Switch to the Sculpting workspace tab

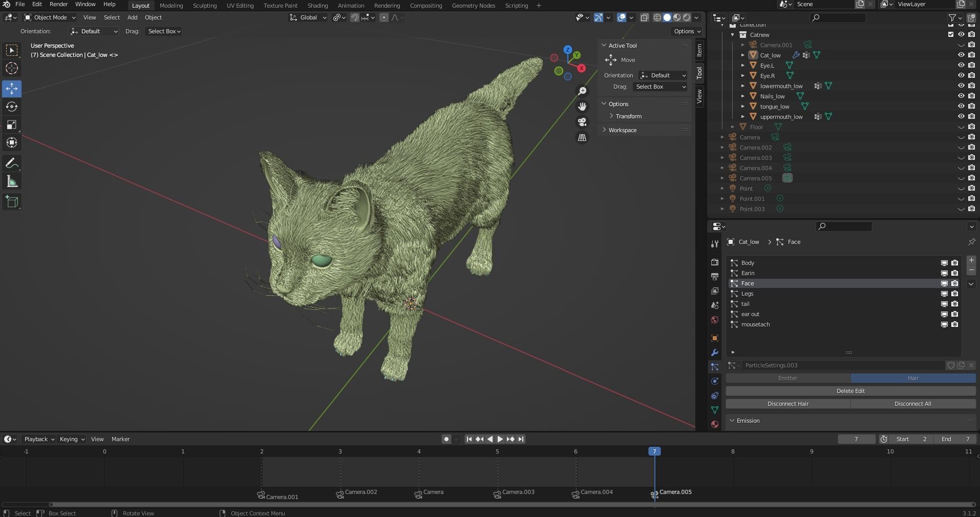point(204,6)
